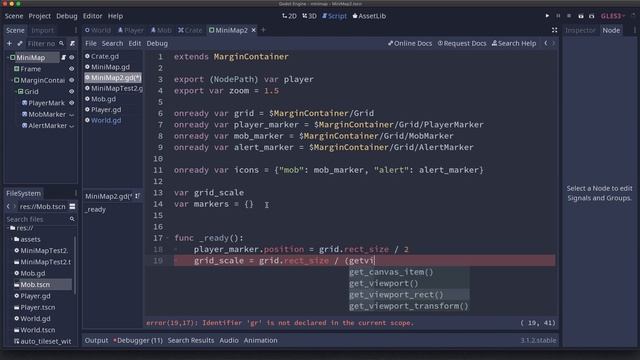Open FileSystem dock options menu
640x360 pixels.
pos(76,193)
